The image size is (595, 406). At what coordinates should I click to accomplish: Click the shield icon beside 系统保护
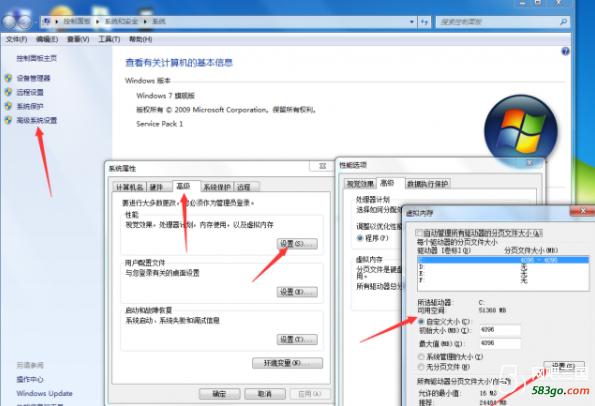click(x=8, y=106)
